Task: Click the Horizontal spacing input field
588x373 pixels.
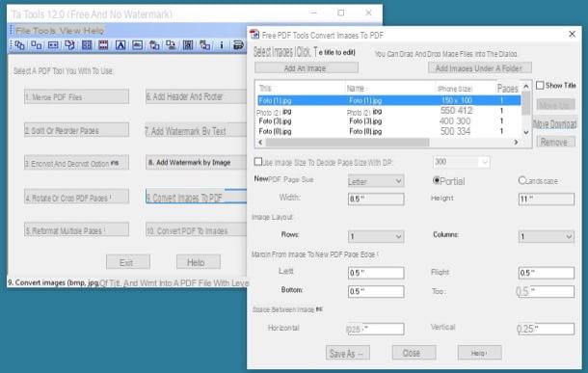Action: pyautogui.click(x=376, y=329)
